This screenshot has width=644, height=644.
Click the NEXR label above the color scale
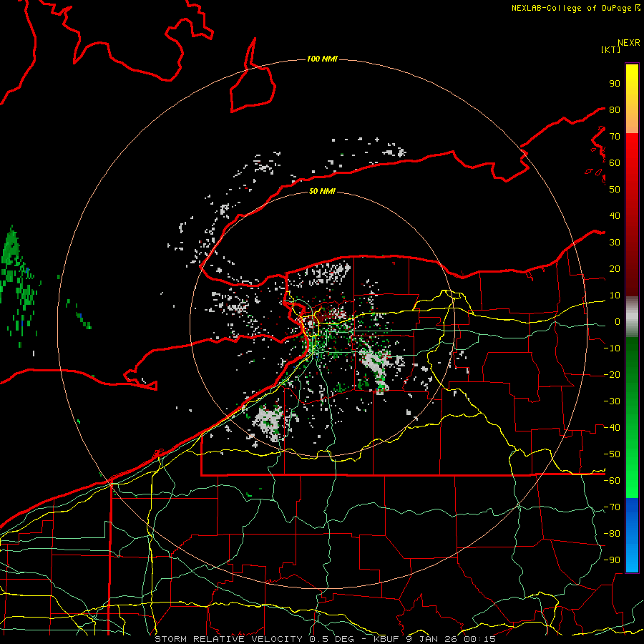coord(629,43)
